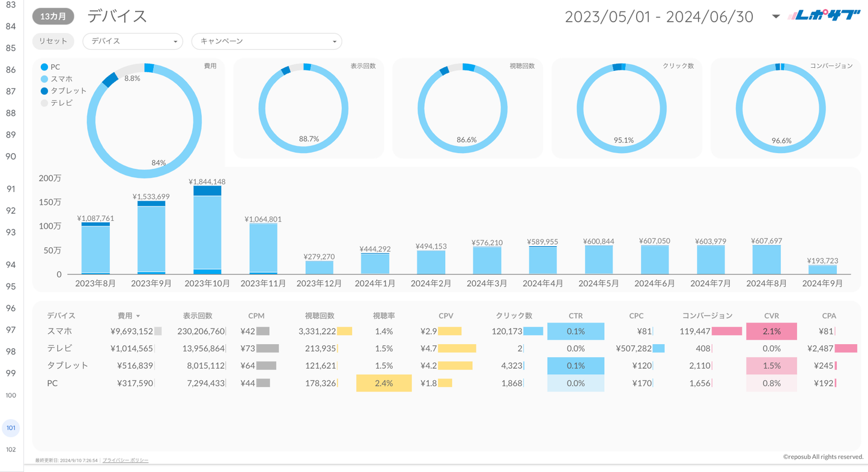This screenshot has height=472, width=868.
Task: Click the 2023/05/01 - 2024/06/30 date range
Action: click(x=659, y=16)
